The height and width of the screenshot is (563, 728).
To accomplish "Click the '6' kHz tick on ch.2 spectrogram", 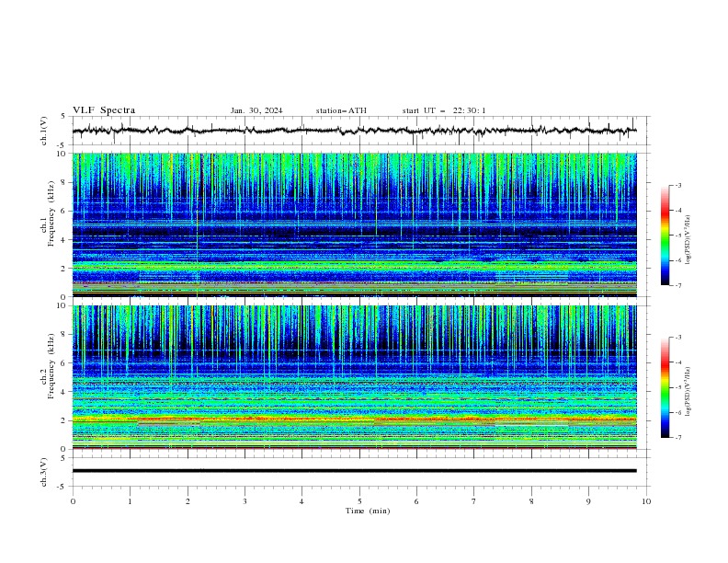I will pyautogui.click(x=65, y=362).
